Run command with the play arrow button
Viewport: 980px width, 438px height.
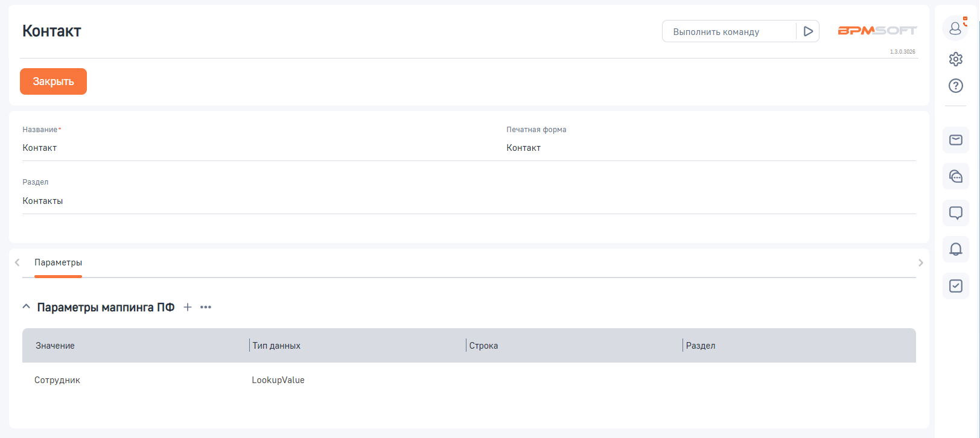coord(808,31)
